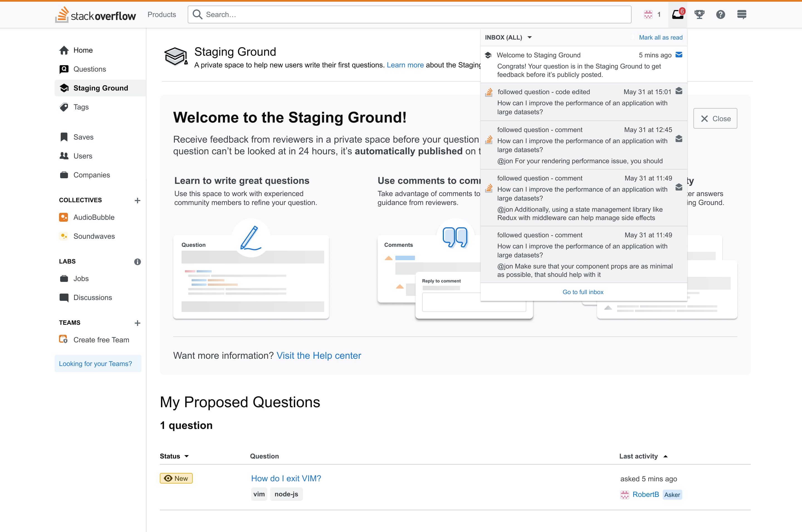Click the AudioBubble collective icon

tap(63, 217)
